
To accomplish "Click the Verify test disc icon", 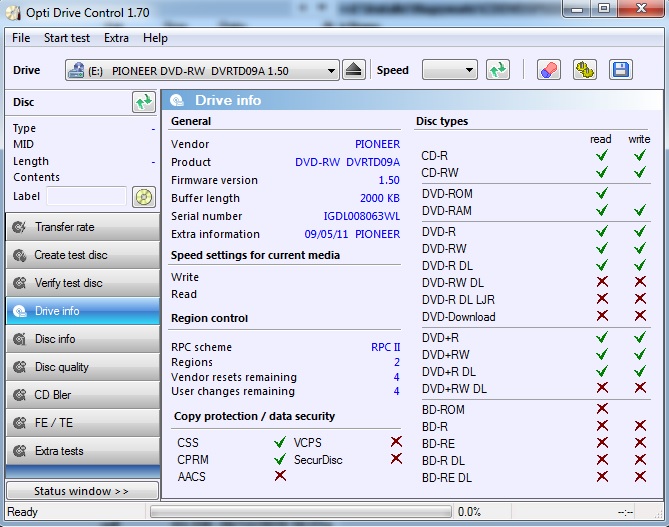I will point(19,283).
